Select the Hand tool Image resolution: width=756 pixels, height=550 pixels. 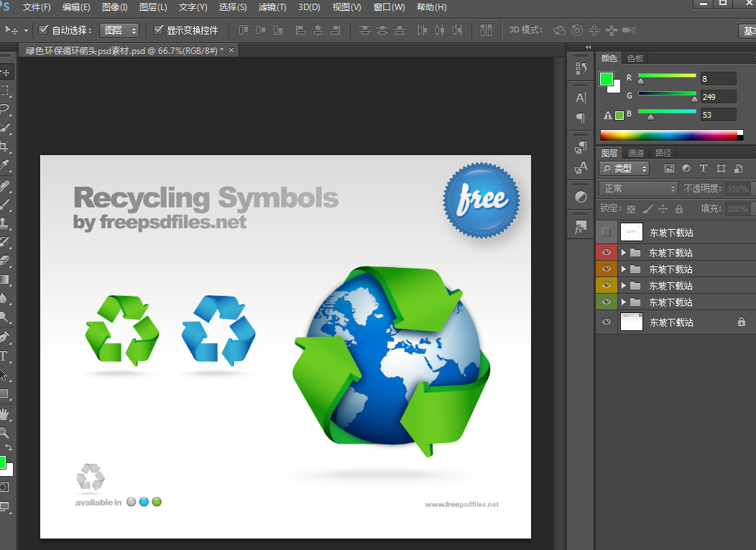click(5, 414)
